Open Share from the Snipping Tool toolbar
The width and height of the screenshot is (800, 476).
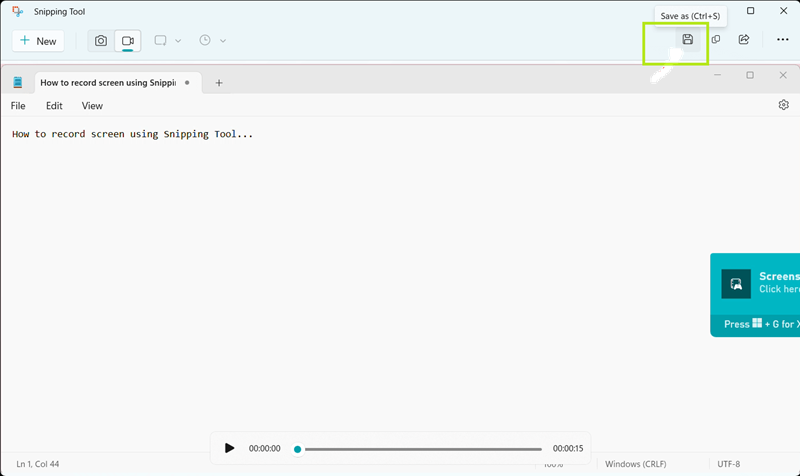tap(744, 40)
